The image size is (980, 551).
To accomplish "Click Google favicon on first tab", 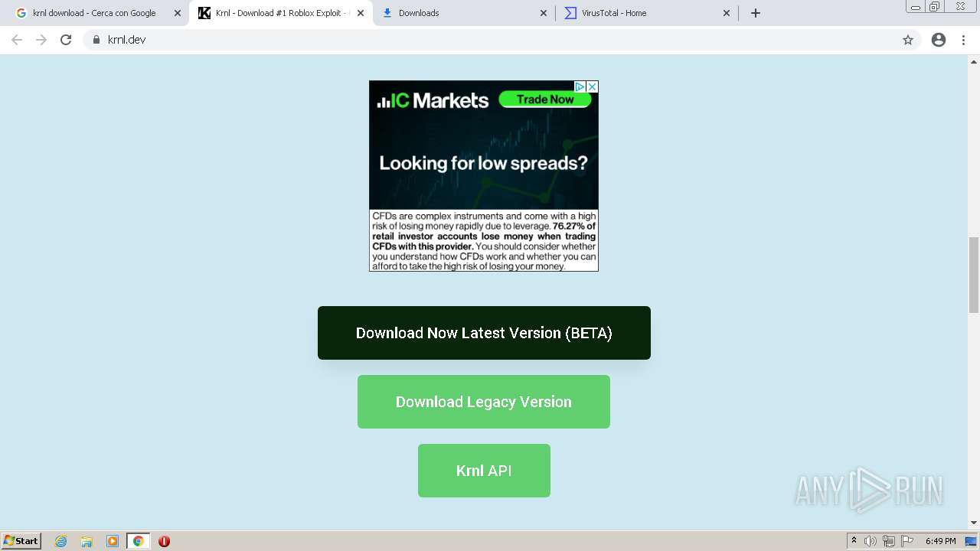I will tap(21, 13).
